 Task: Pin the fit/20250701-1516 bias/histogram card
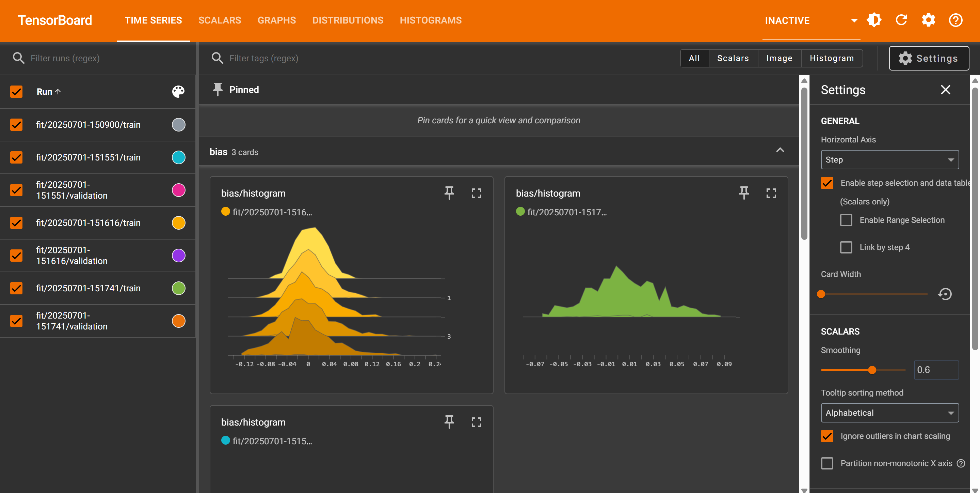coord(449,193)
